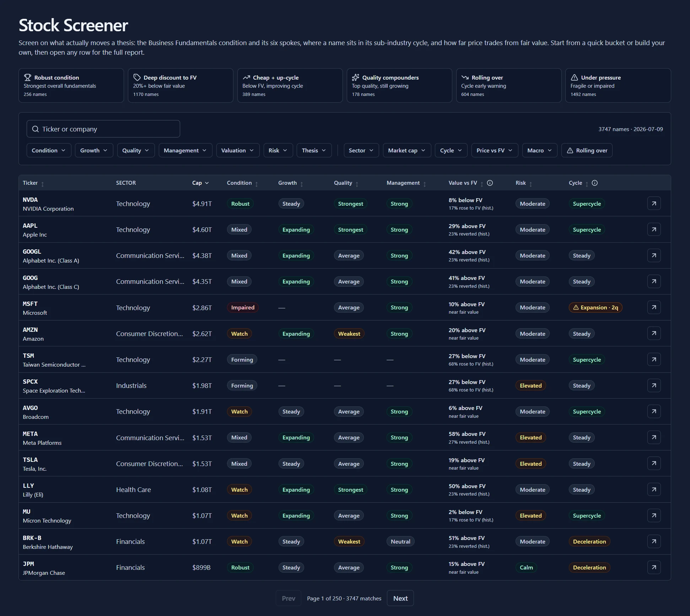Click AMZN Weakest quality badge
The image size is (690, 616).
[x=349, y=334]
